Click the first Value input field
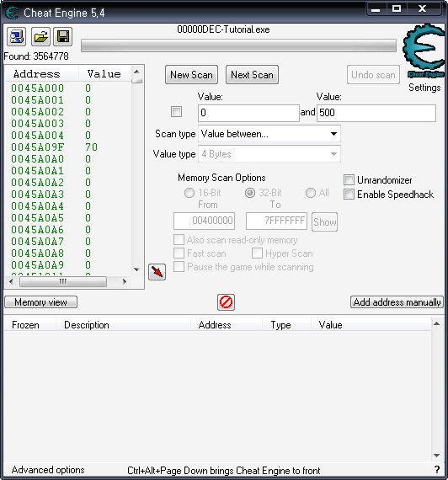Screen dimensions: 448x480 coord(248,113)
